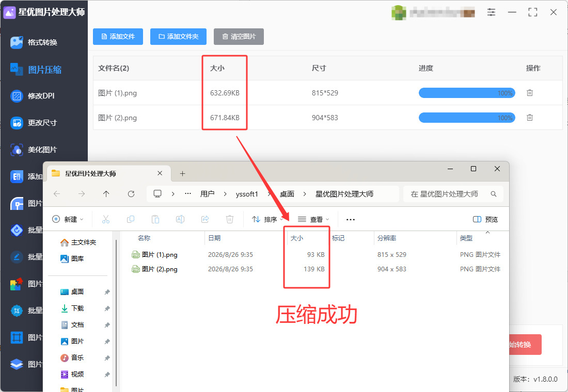Refresh the Explorer folder view
The height and width of the screenshot is (392, 568).
[131, 194]
